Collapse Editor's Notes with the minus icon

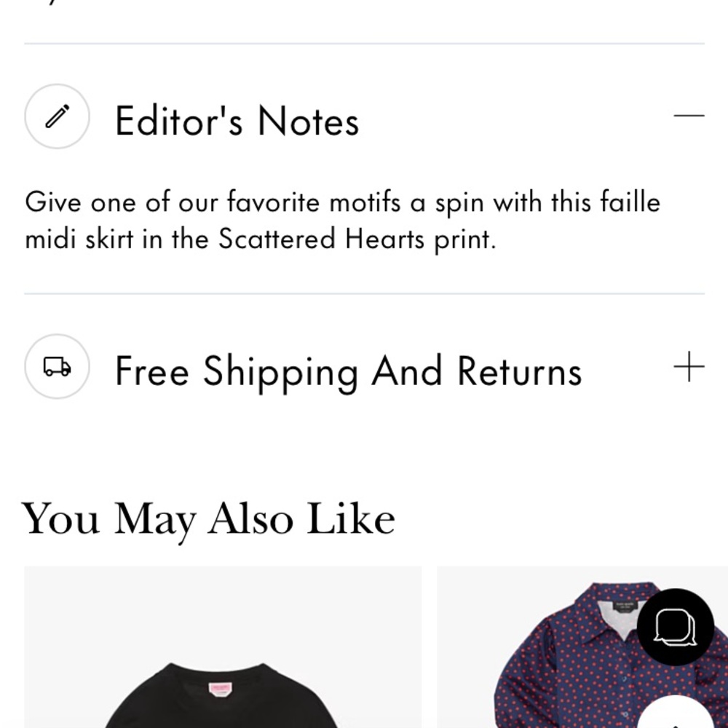click(x=689, y=115)
